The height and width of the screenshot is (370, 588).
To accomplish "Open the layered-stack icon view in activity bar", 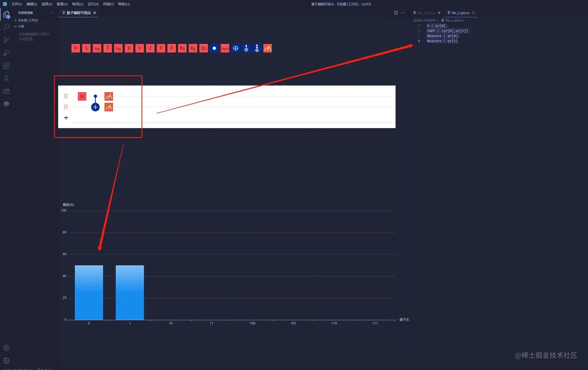I will pyautogui.click(x=7, y=104).
